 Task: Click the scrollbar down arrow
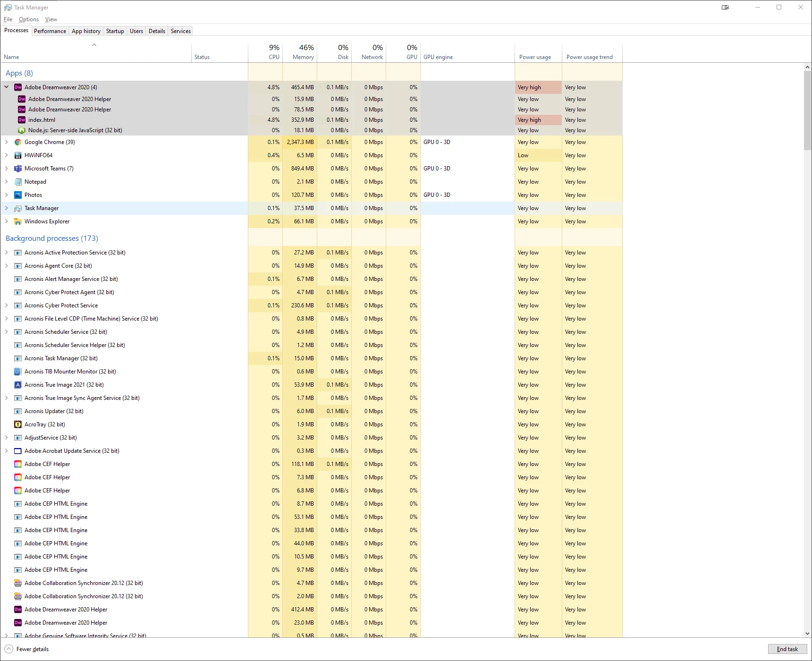pos(807,633)
